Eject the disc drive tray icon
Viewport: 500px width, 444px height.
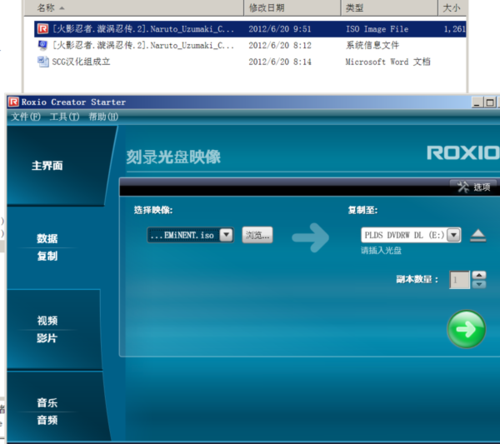pyautogui.click(x=478, y=235)
